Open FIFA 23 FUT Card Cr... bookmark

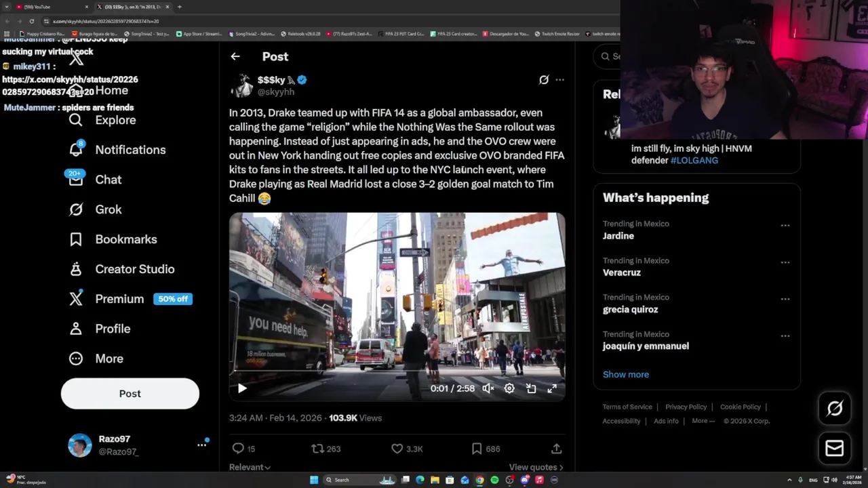(x=400, y=33)
